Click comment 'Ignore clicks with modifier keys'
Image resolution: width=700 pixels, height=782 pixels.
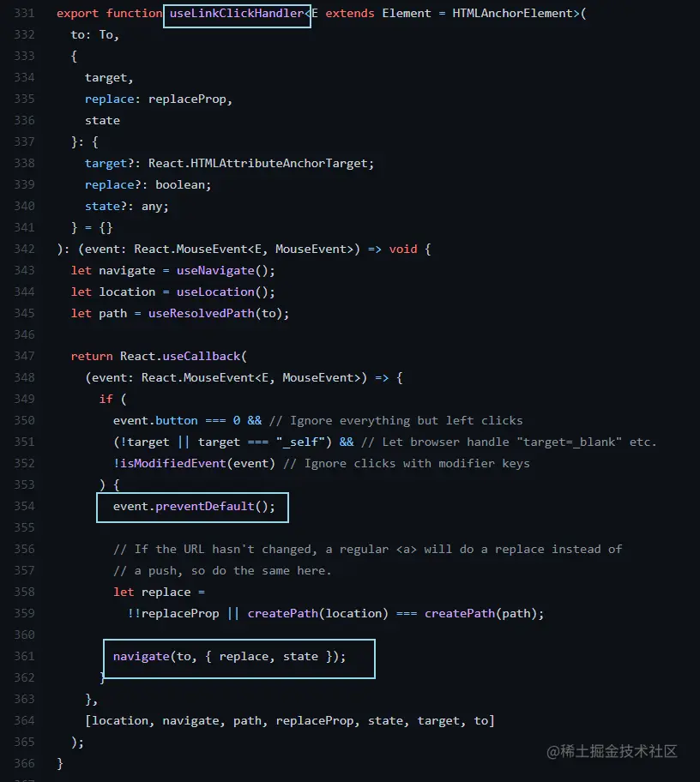(406, 464)
